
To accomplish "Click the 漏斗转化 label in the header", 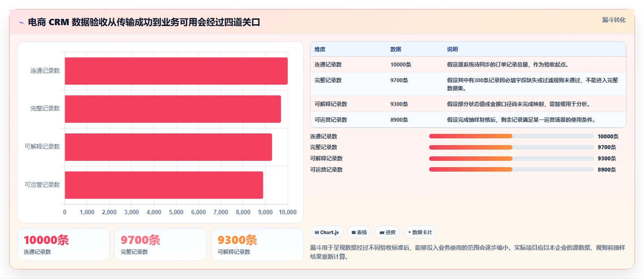I will click(x=613, y=20).
